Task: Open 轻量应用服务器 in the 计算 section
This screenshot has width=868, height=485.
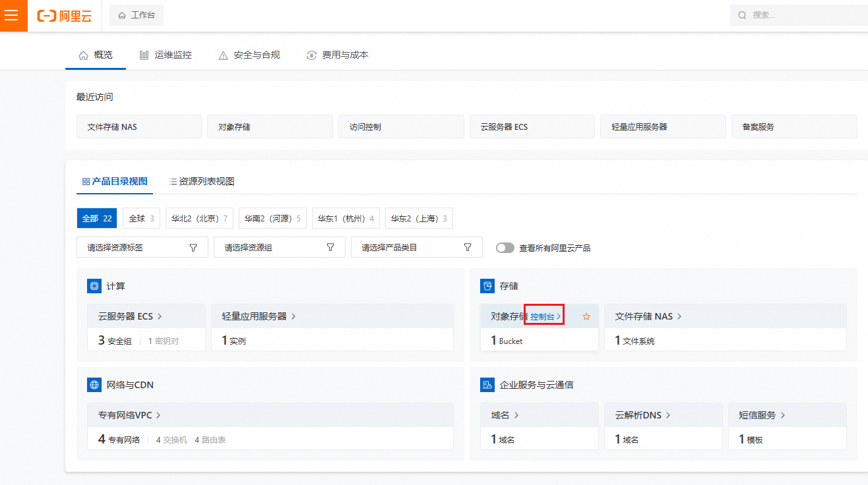Action: pos(259,316)
